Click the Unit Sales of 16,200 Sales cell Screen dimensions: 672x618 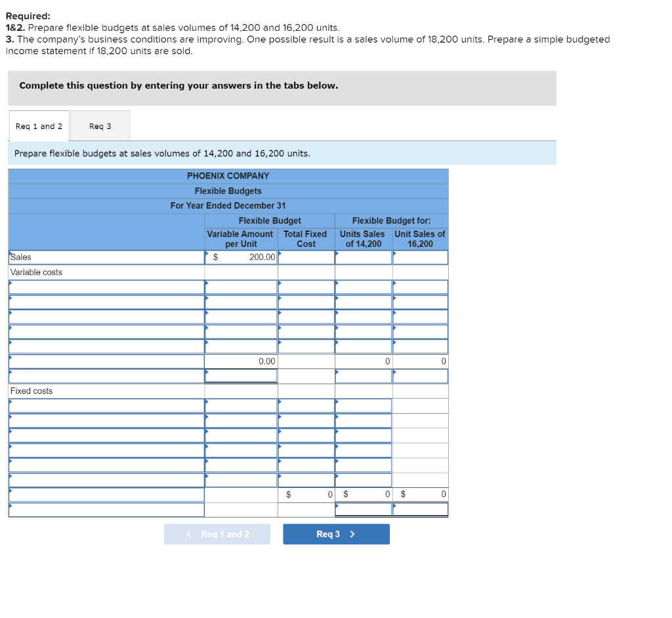coord(420,257)
